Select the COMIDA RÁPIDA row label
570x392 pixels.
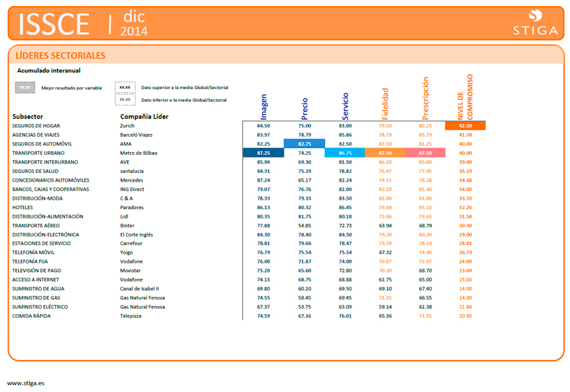[32, 316]
